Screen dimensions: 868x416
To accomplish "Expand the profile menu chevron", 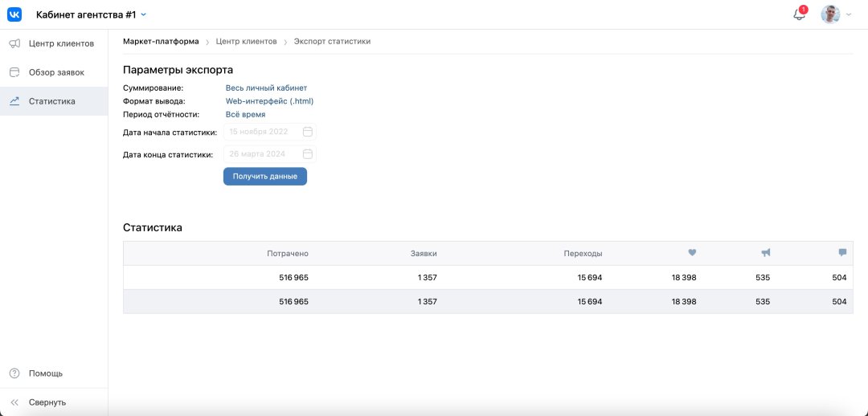I will 849,15.
